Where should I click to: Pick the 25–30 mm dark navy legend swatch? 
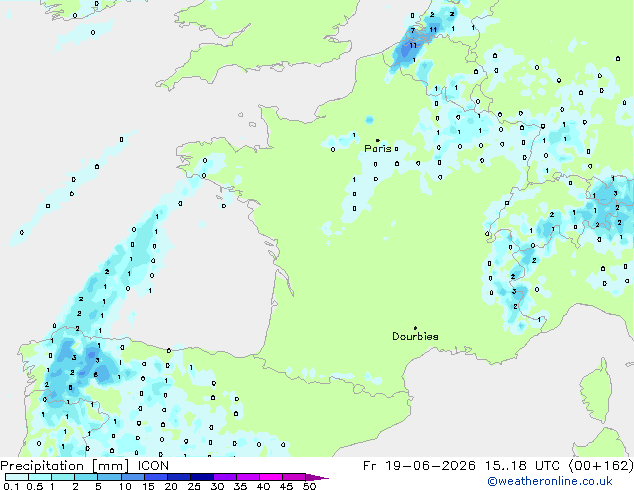pos(201,477)
